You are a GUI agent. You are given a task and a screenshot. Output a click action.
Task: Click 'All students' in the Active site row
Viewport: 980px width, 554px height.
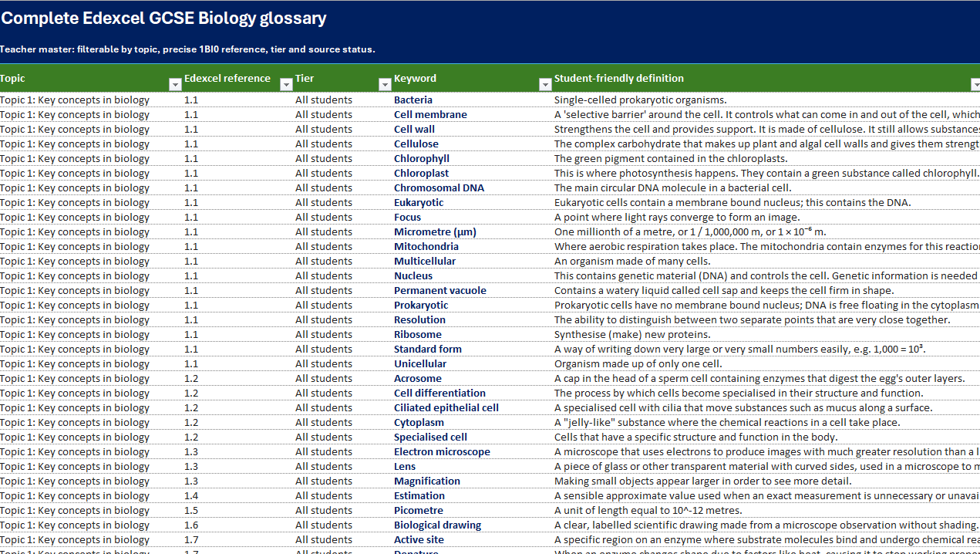pos(324,539)
